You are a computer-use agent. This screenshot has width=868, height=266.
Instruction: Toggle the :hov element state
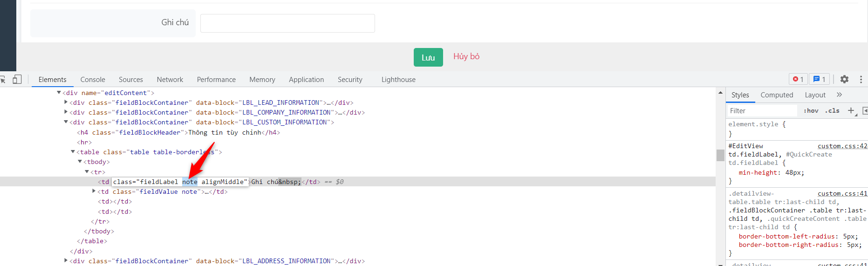coord(811,110)
